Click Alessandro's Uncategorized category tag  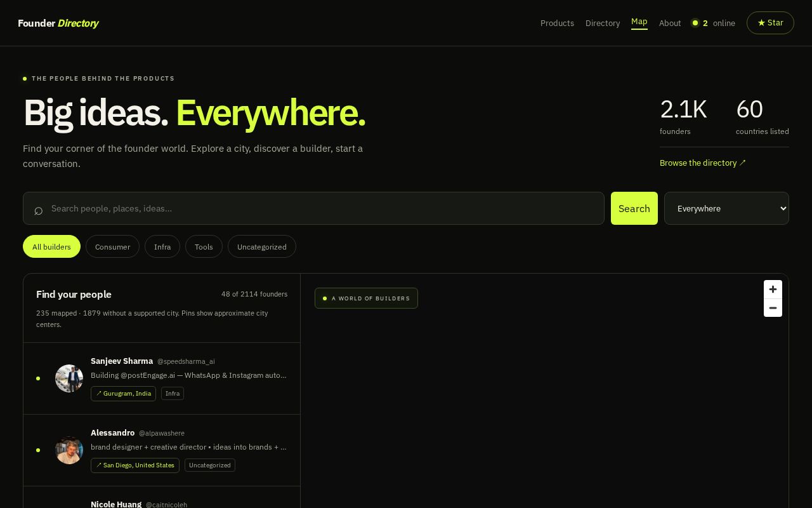(x=210, y=465)
